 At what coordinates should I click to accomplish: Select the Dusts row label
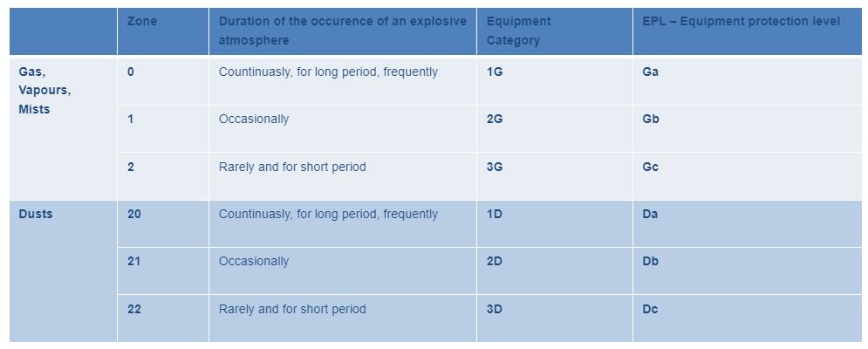[x=36, y=214]
